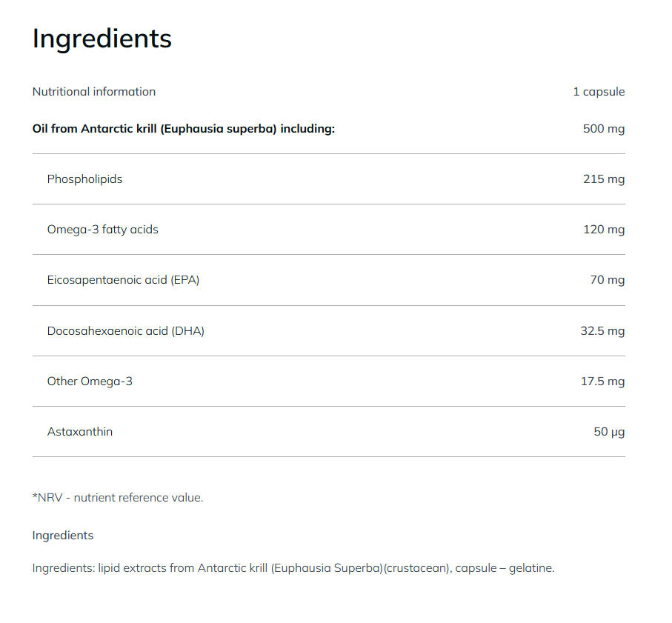Click the Nutritional information column label
The image size is (672, 623).
94,92
